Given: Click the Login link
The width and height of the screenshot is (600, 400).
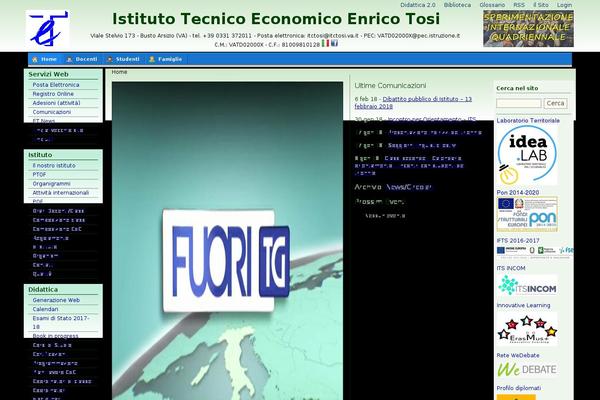Looking at the screenshot, I should [564, 5].
